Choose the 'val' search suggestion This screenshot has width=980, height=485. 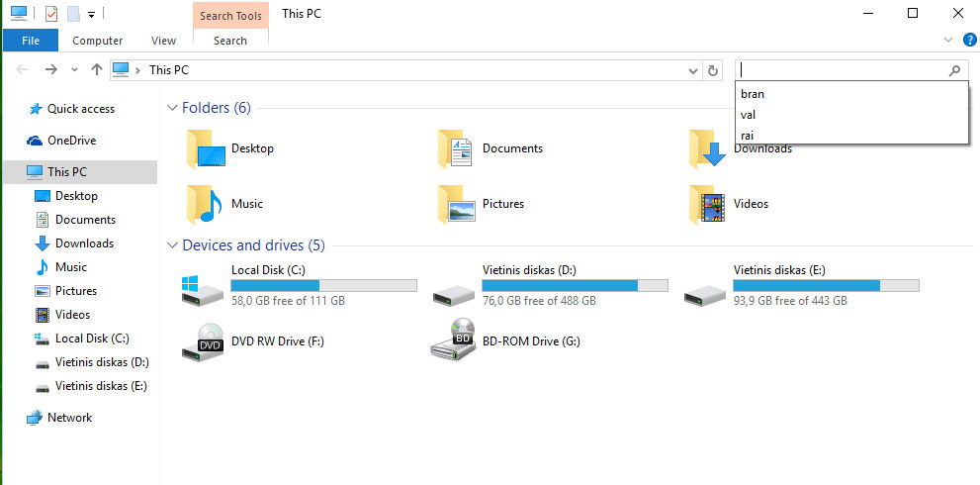pos(851,115)
